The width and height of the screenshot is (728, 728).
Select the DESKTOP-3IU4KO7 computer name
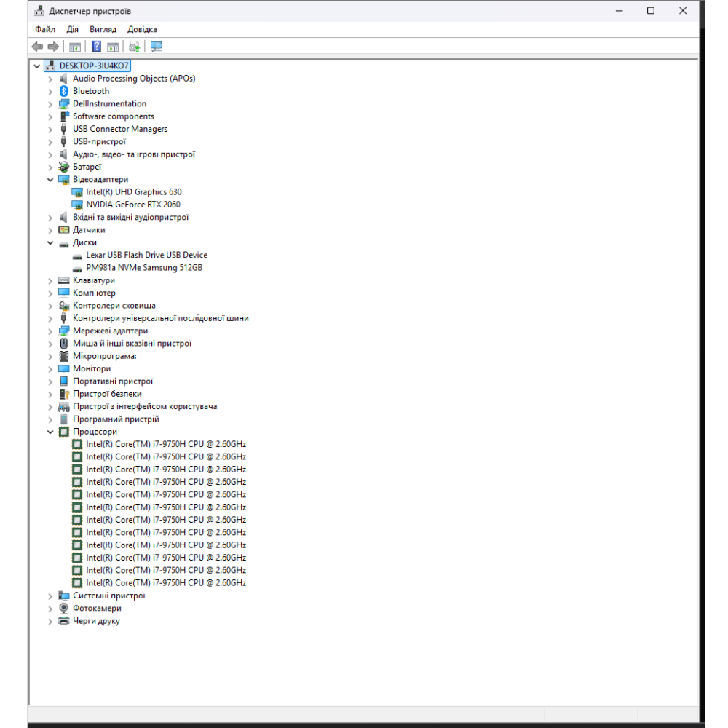tap(94, 66)
